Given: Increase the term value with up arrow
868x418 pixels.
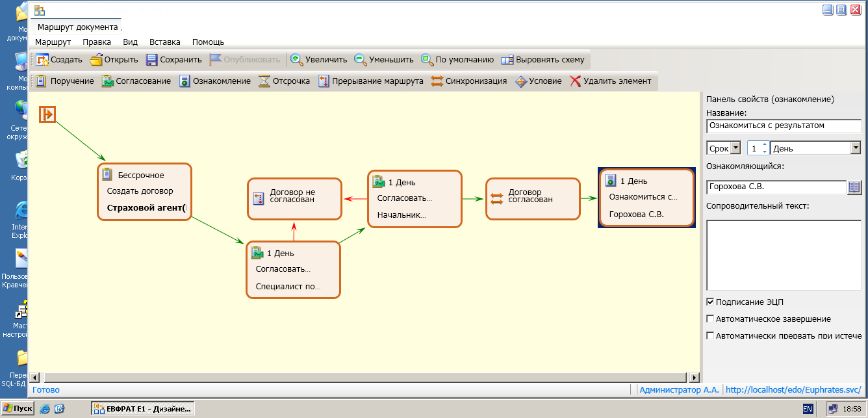Looking at the screenshot, I should coord(764,145).
